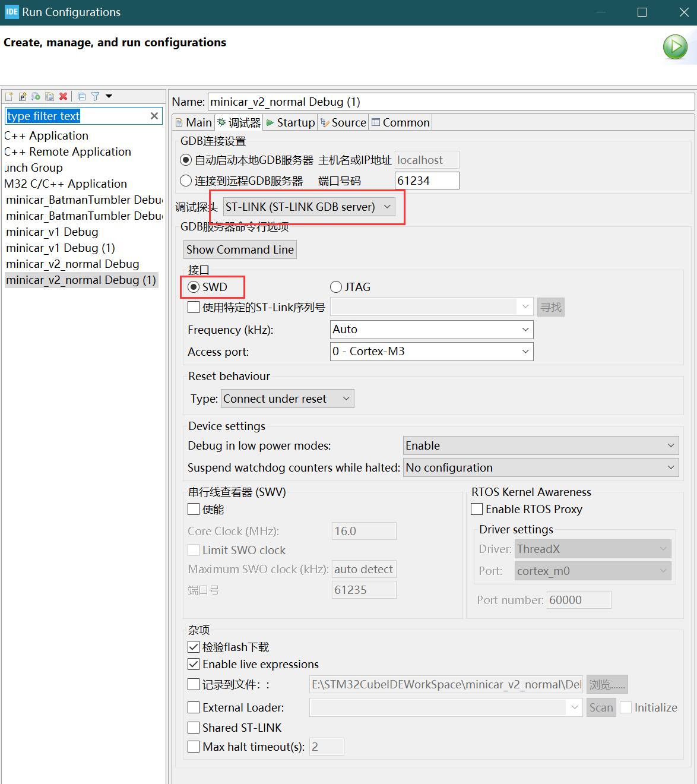Viewport: 697px width, 784px height.
Task: Click the 端口号码 field showing 61234
Action: (427, 181)
